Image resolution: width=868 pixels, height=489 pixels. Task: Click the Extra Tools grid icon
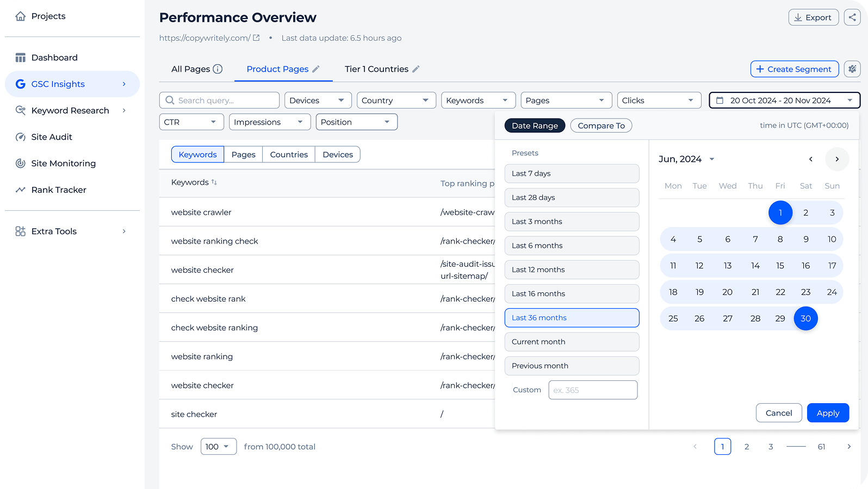(x=21, y=231)
